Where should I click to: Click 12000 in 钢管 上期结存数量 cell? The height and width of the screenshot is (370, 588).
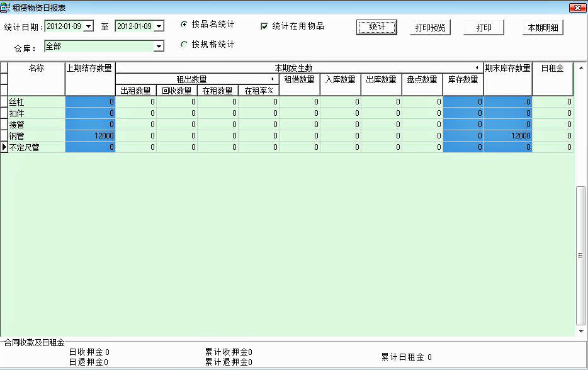tap(90, 136)
